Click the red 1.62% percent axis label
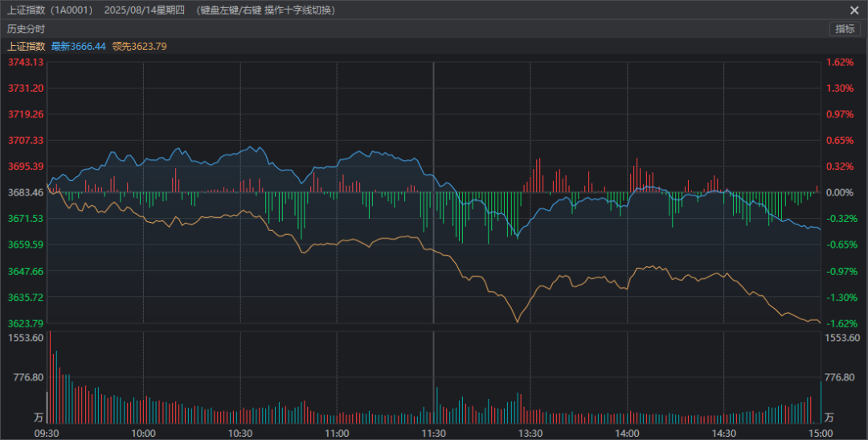The width and height of the screenshot is (868, 440). click(x=839, y=62)
